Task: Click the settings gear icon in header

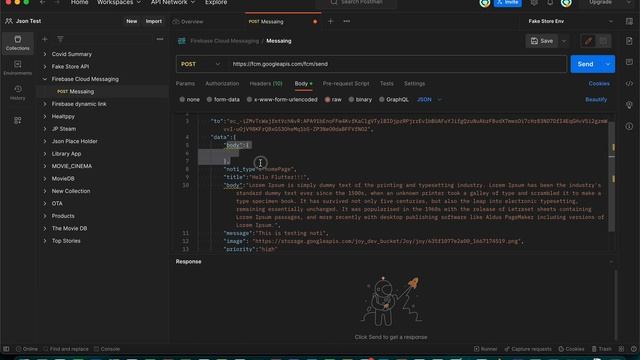Action: point(534,2)
